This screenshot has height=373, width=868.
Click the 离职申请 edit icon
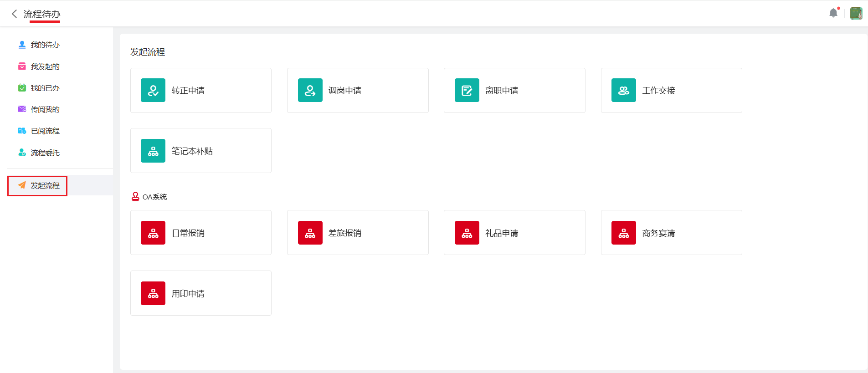tap(467, 90)
